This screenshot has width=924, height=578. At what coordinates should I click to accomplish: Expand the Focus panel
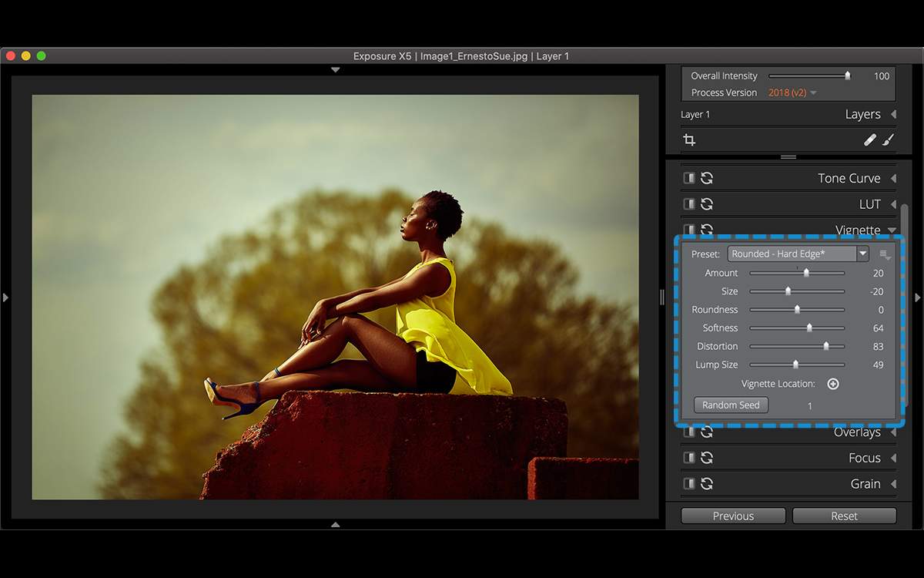pyautogui.click(x=893, y=458)
